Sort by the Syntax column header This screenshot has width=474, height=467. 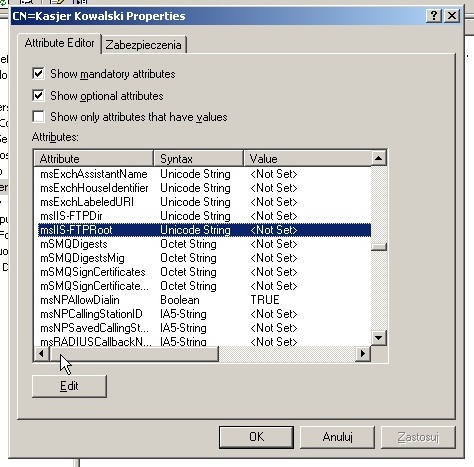[x=199, y=158]
